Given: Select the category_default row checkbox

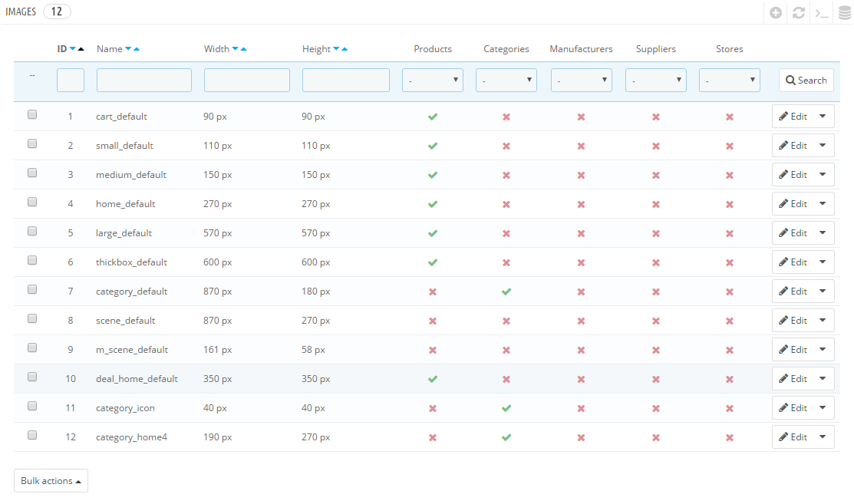Looking at the screenshot, I should [x=32, y=289].
